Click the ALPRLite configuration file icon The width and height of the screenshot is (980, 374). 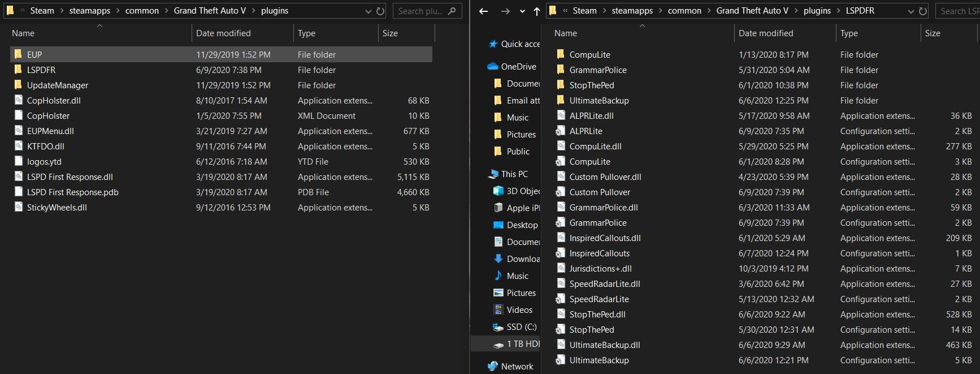561,131
